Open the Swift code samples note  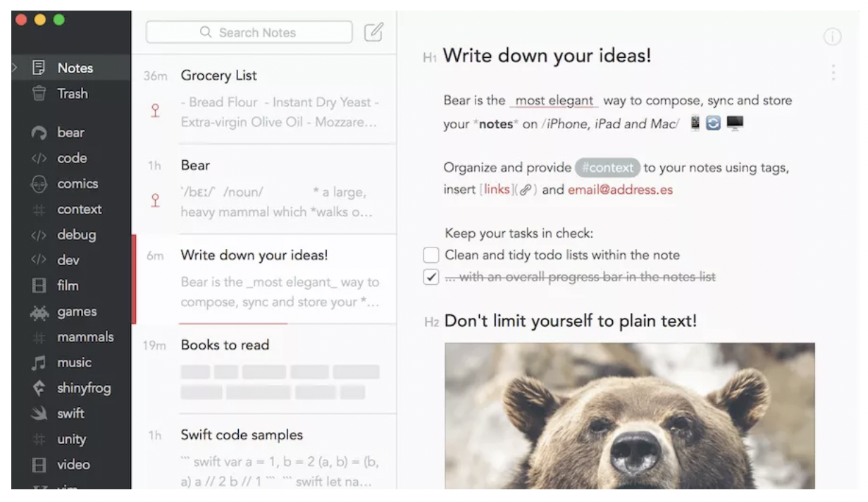[264, 452]
